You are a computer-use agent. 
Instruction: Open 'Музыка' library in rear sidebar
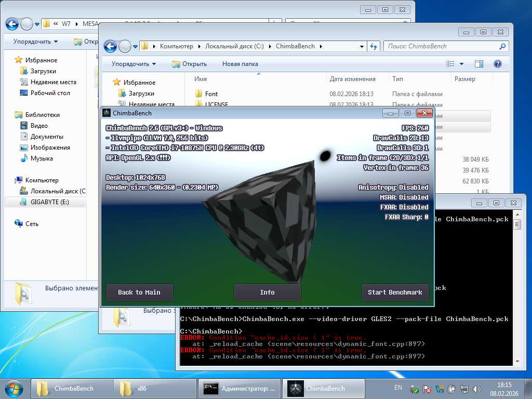pos(42,158)
